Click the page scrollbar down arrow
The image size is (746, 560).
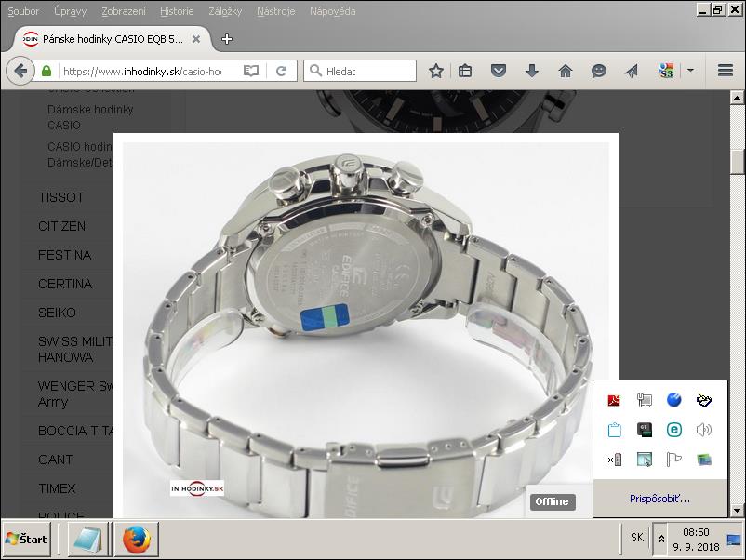tap(737, 511)
